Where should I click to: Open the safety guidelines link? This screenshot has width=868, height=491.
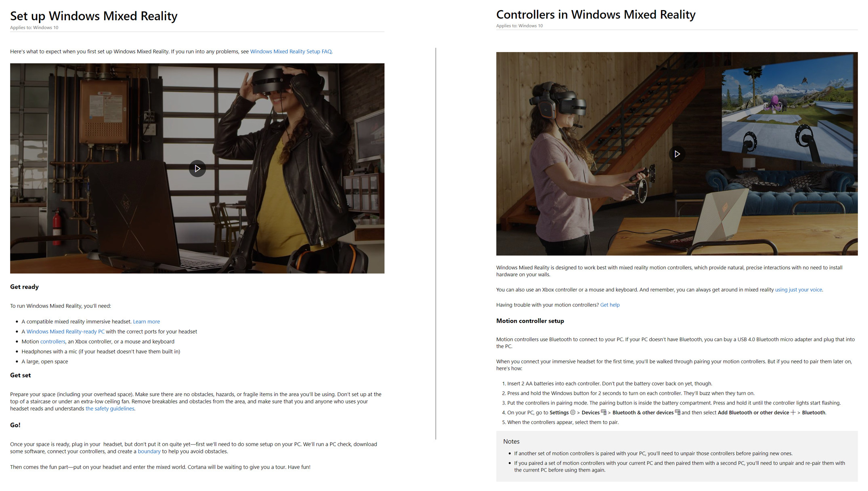click(x=110, y=409)
